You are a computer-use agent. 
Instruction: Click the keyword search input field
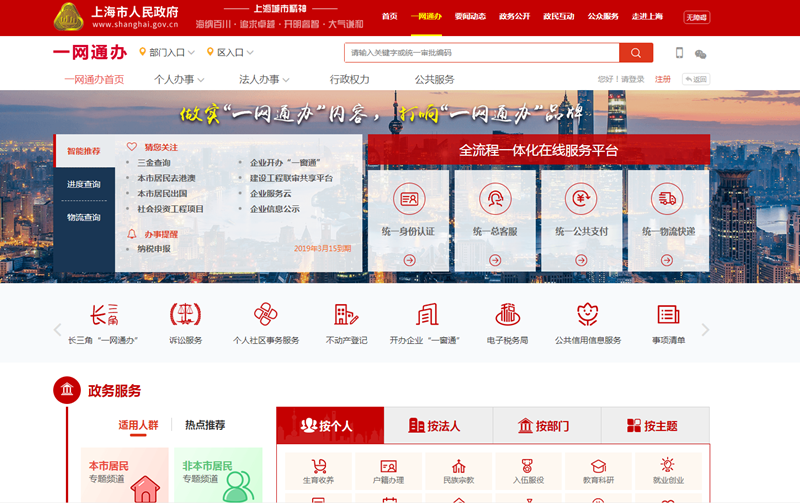(480, 53)
